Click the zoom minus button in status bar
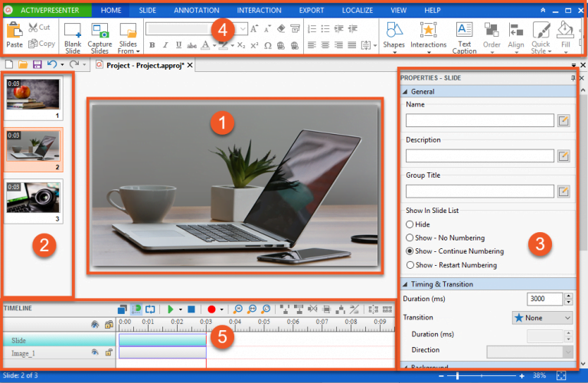The height and width of the screenshot is (383, 588). (441, 376)
